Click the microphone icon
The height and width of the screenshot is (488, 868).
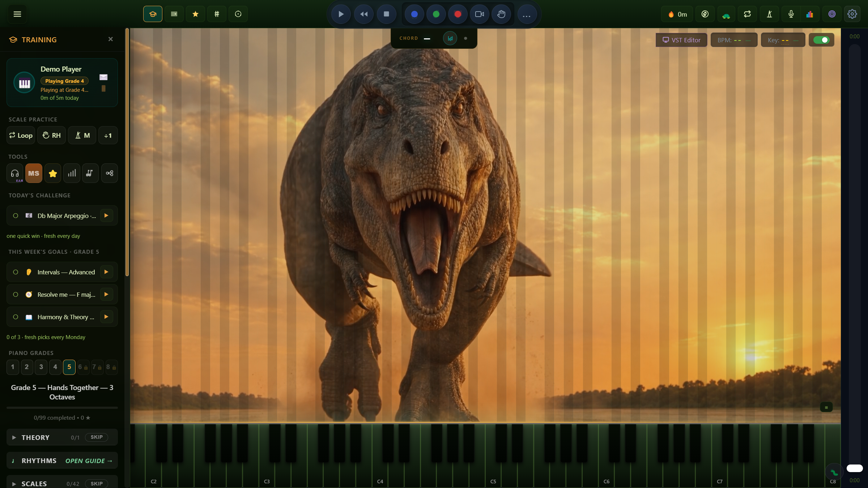pos(791,14)
